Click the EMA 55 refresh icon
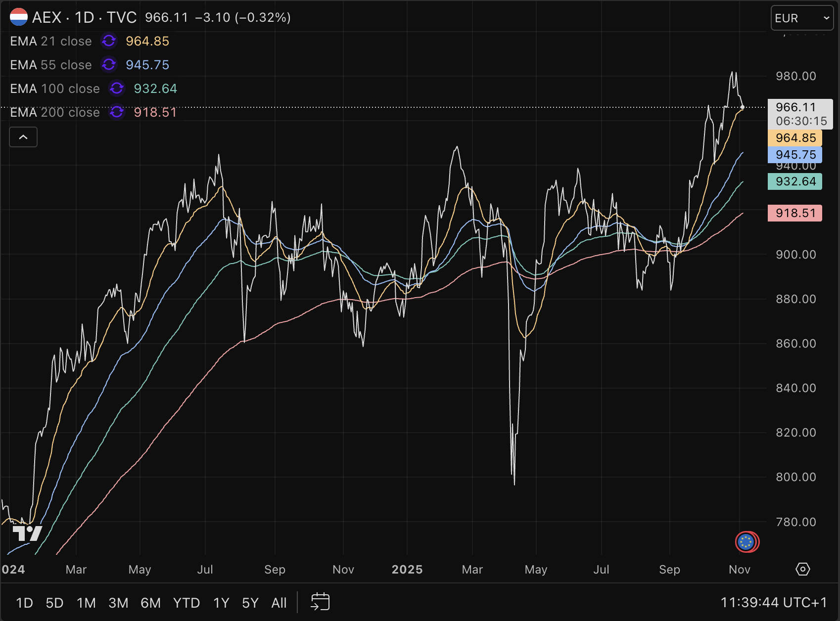The image size is (840, 621). point(109,65)
